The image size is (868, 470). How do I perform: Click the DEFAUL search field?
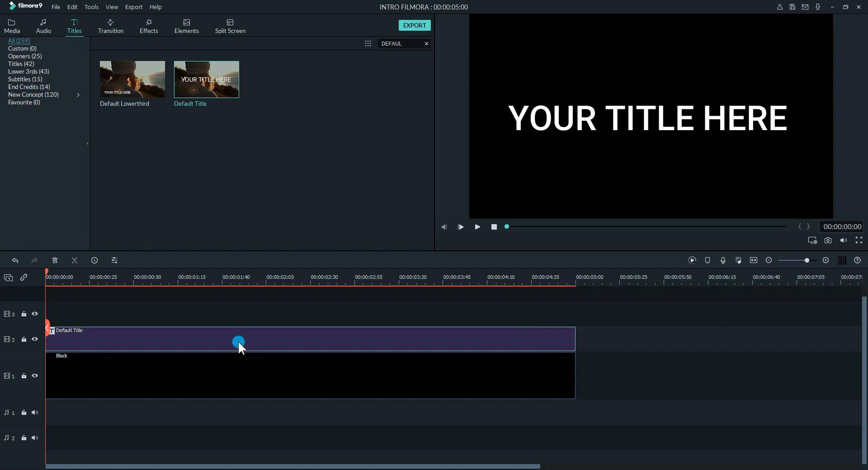point(400,43)
